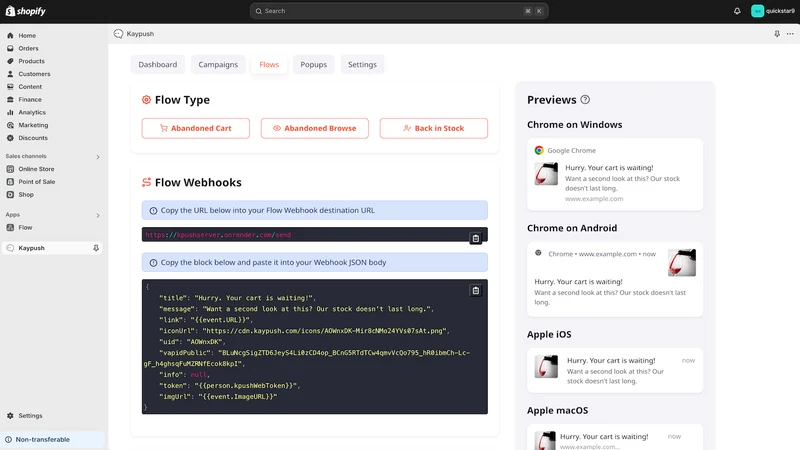This screenshot has width=800, height=450.
Task: Click the Orders icon in sidebar
Action: [10, 48]
